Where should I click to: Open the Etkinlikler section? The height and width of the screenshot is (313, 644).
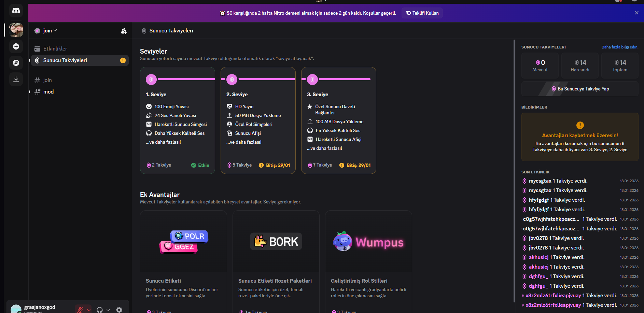coord(80,49)
